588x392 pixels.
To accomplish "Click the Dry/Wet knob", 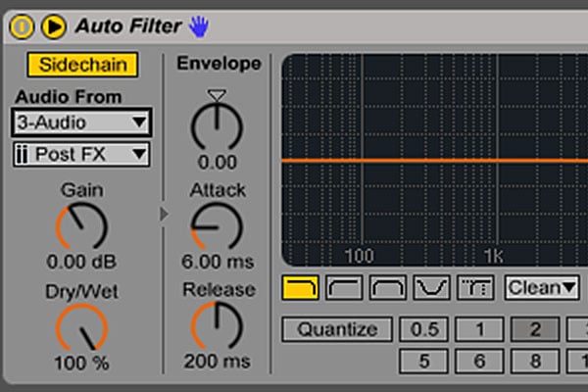I will tap(81, 327).
